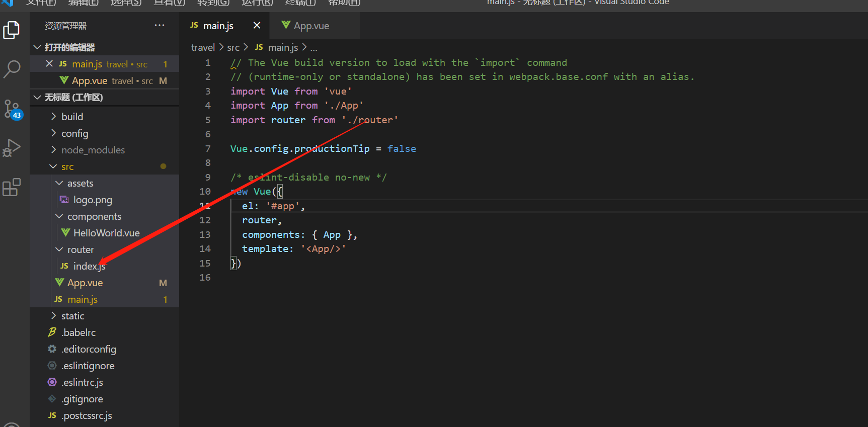
Task: Click the .editorconfig gear icon
Action: pyautogui.click(x=52, y=349)
